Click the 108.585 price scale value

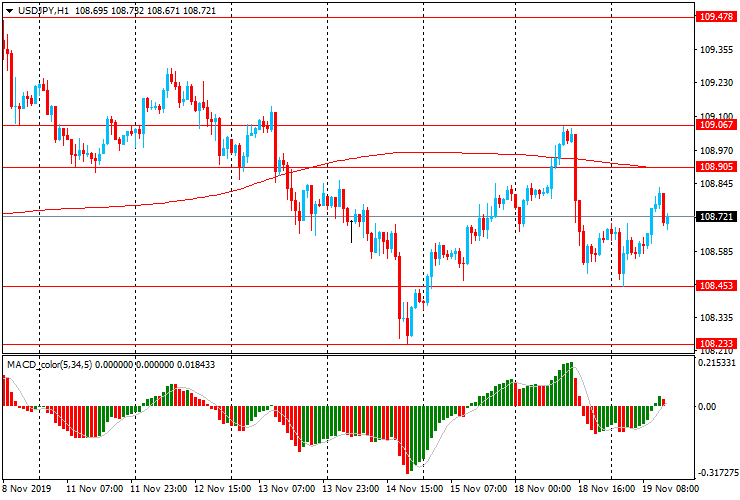coord(716,252)
